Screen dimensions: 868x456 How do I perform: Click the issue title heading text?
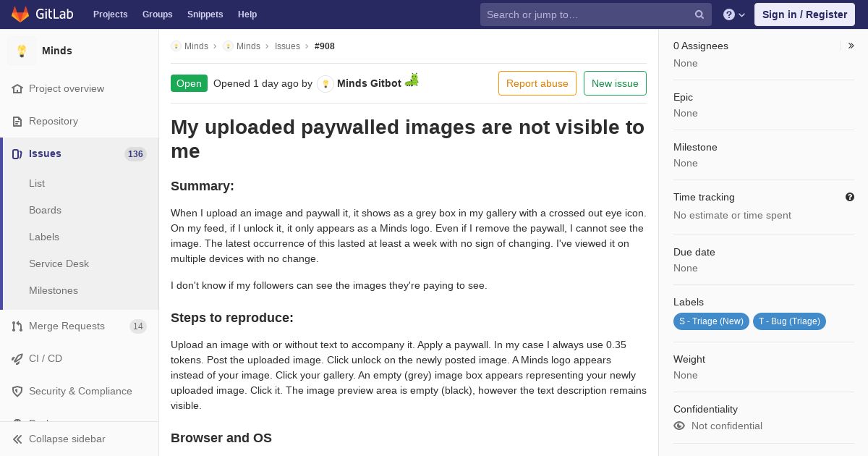(x=408, y=139)
